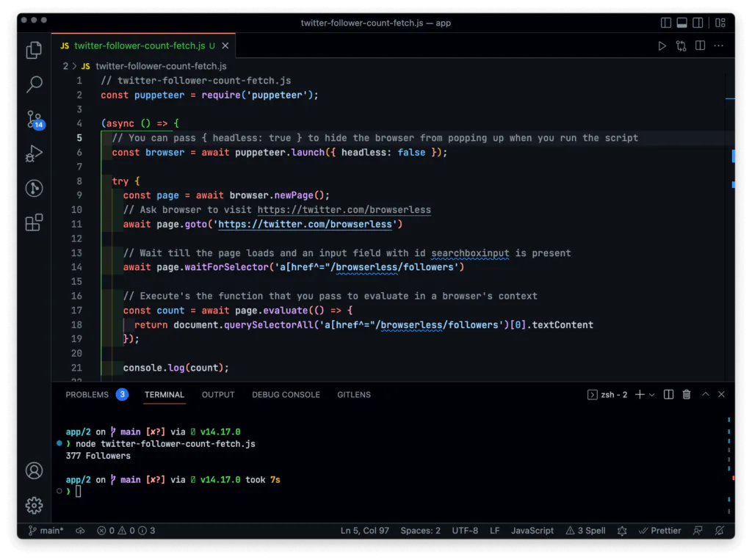Click the word 'puppeteer' after const on line 2
This screenshot has width=752, height=560.
pos(159,95)
